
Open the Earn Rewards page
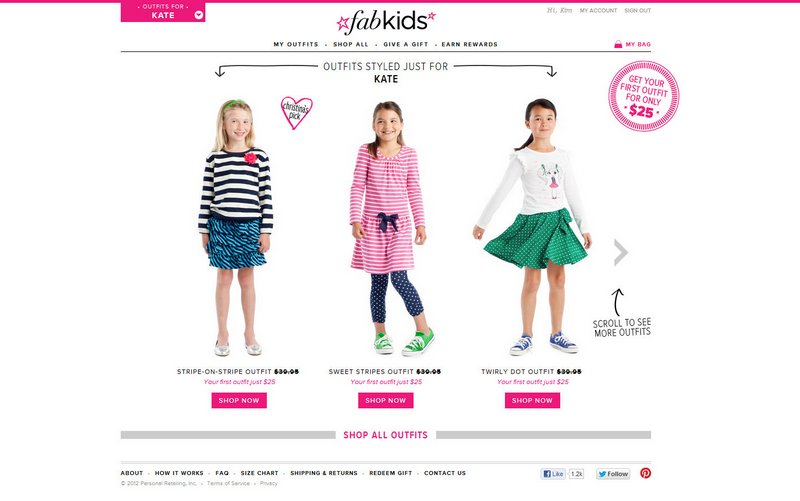[x=469, y=44]
